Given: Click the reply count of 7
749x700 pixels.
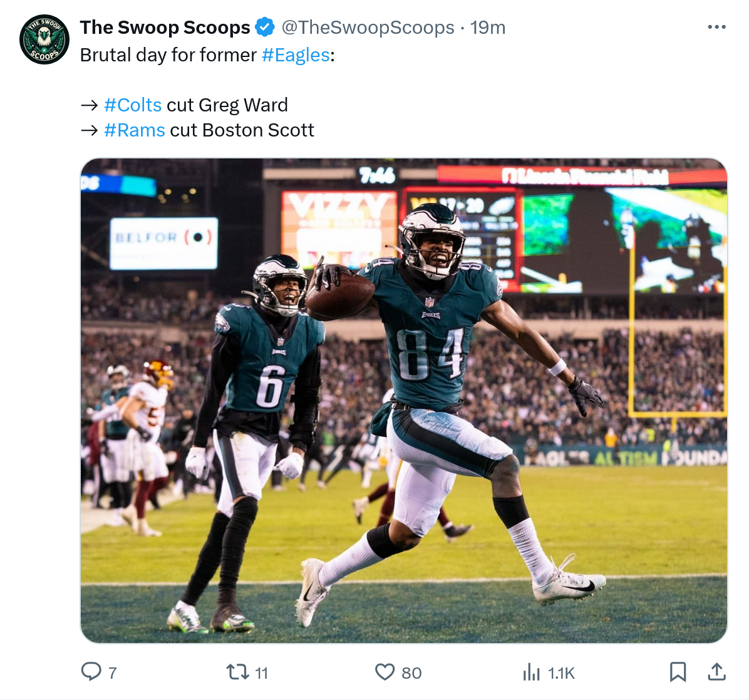Looking at the screenshot, I should [113, 673].
